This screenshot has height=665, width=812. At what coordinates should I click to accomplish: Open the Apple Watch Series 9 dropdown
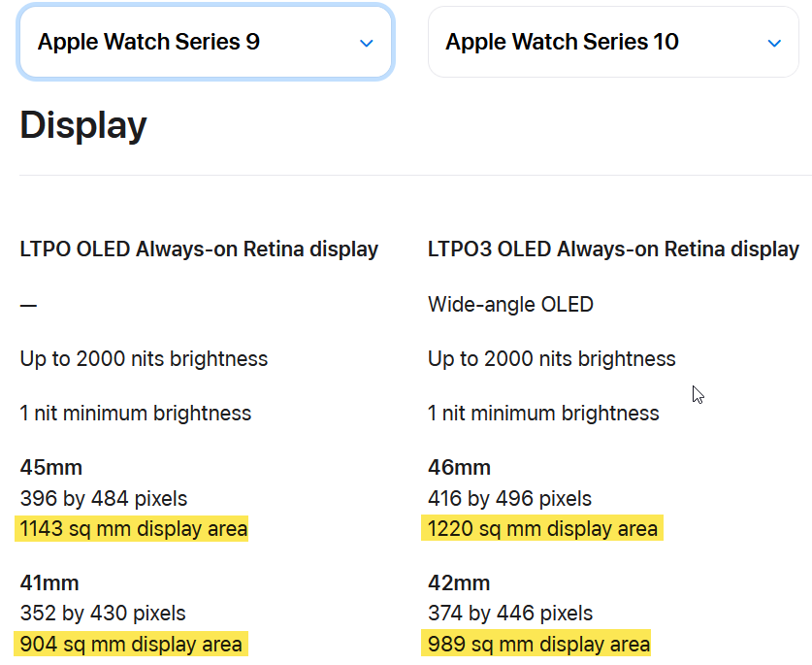point(204,42)
